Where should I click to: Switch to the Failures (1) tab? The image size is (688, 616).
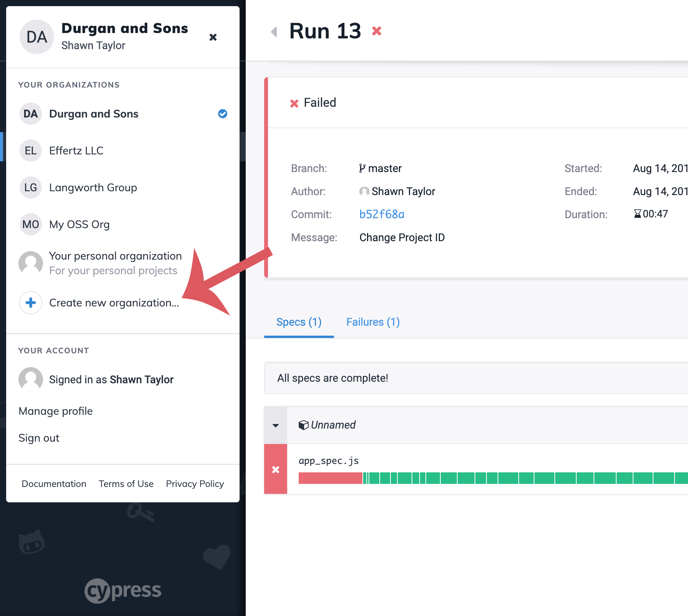[x=373, y=322]
